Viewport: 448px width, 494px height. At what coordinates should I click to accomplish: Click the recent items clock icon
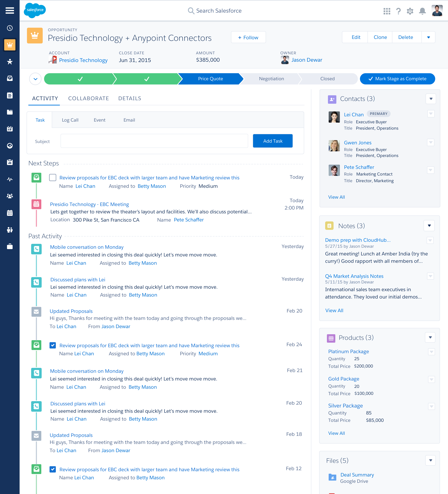coord(10,28)
